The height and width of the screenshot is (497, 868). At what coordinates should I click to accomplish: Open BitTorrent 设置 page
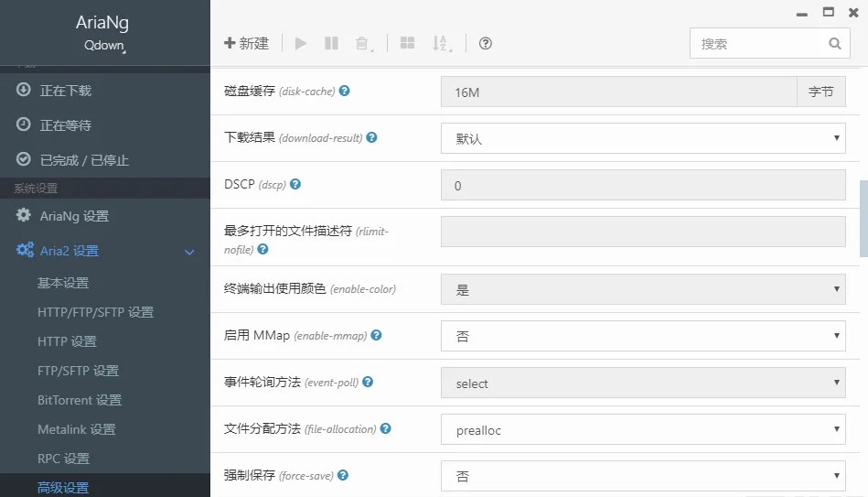[80, 400]
